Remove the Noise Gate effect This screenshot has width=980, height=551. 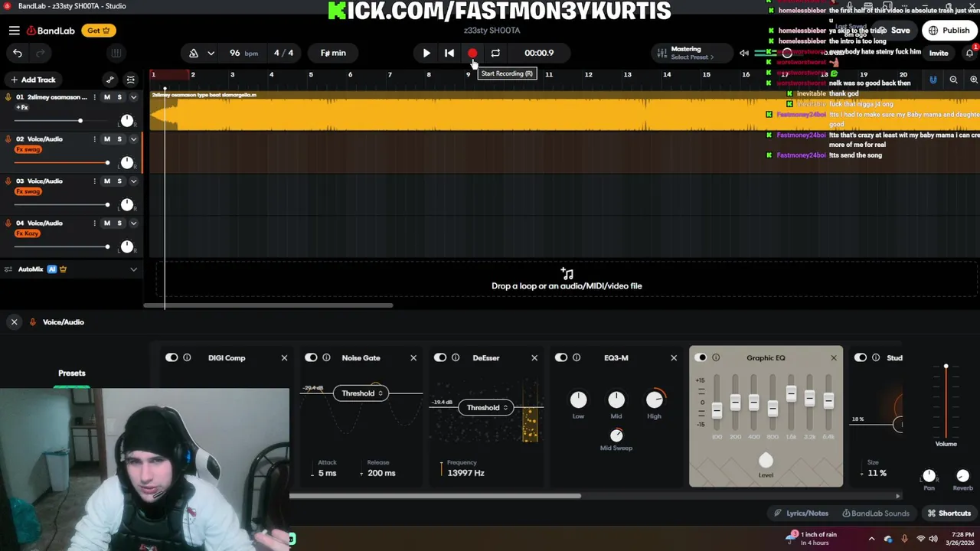413,357
